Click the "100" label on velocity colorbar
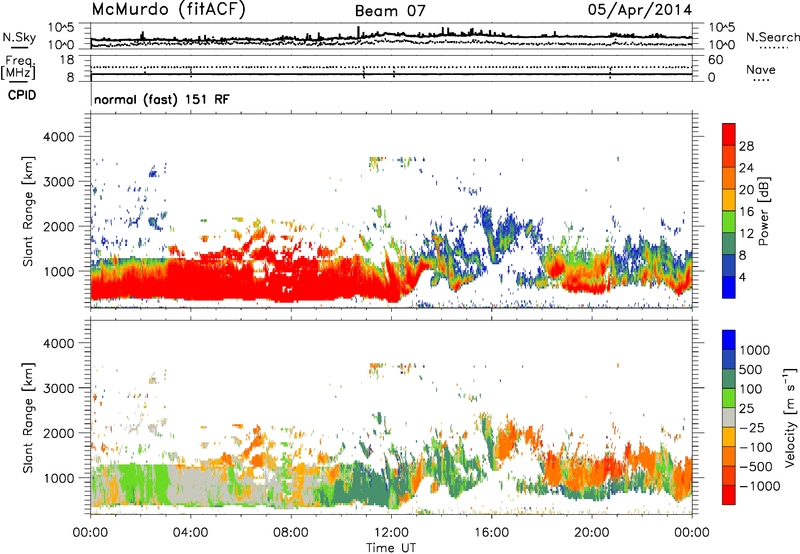The image size is (800, 554). (750, 389)
